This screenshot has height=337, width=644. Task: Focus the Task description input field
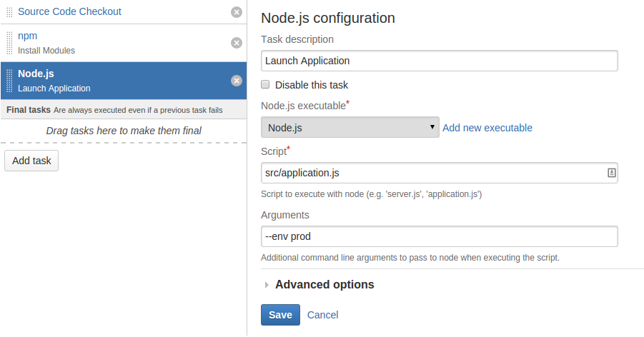pyautogui.click(x=439, y=61)
